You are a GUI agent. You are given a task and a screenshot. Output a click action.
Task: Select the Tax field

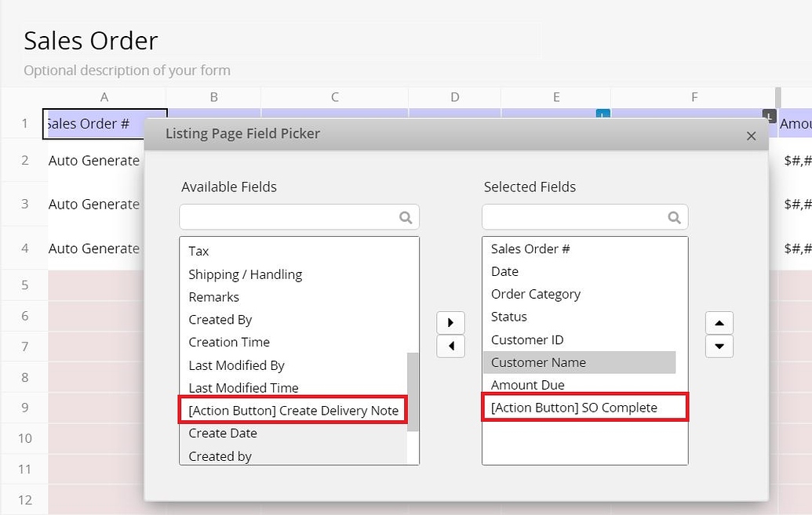tap(198, 251)
